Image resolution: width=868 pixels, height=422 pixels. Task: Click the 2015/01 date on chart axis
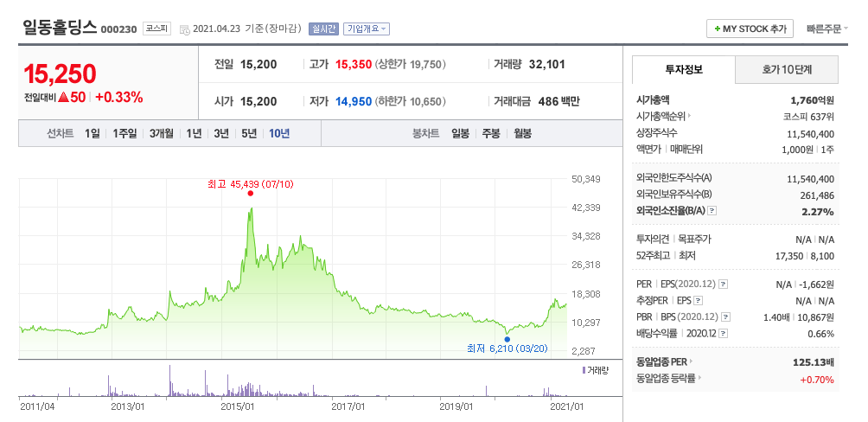[238, 406]
